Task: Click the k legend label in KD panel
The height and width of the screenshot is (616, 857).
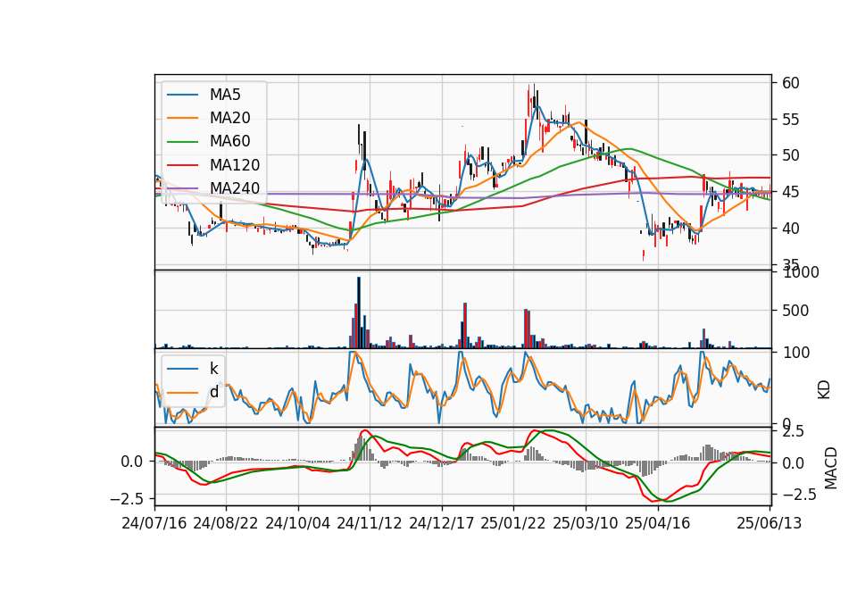Action: tap(213, 369)
